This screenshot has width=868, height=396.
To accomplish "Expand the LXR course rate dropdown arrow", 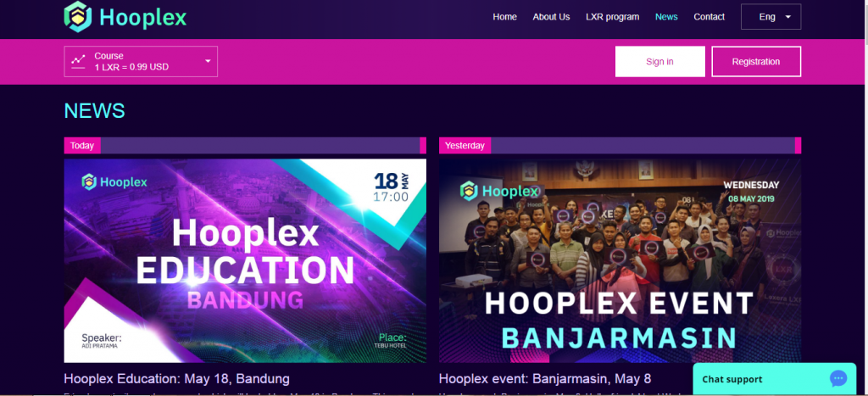I will pyautogui.click(x=209, y=61).
